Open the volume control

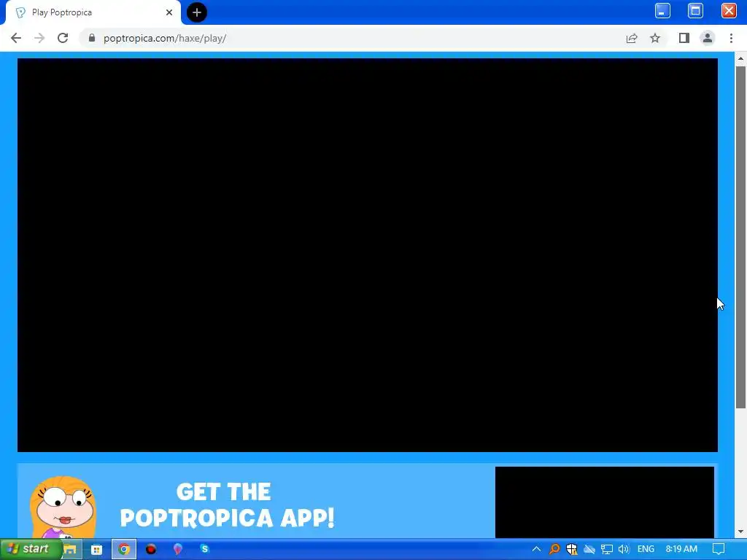624,549
